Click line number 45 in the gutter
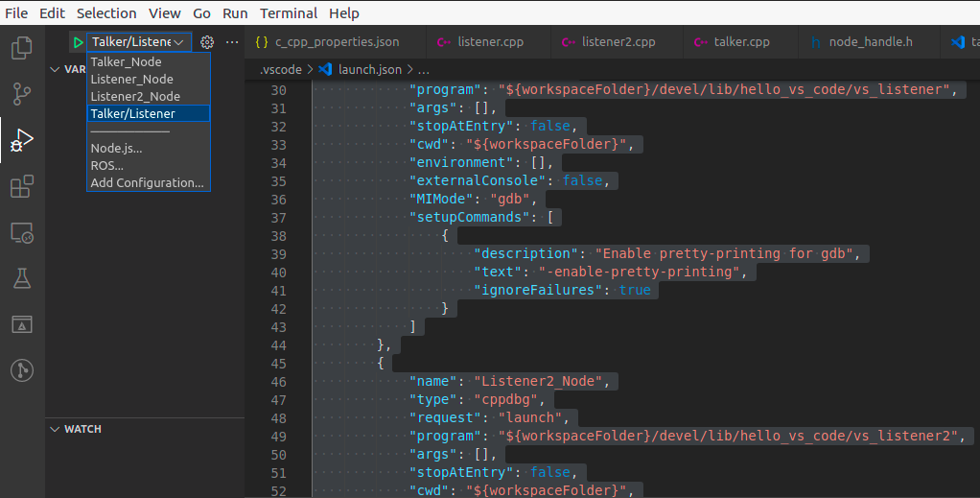The height and width of the screenshot is (498, 980). (x=279, y=364)
